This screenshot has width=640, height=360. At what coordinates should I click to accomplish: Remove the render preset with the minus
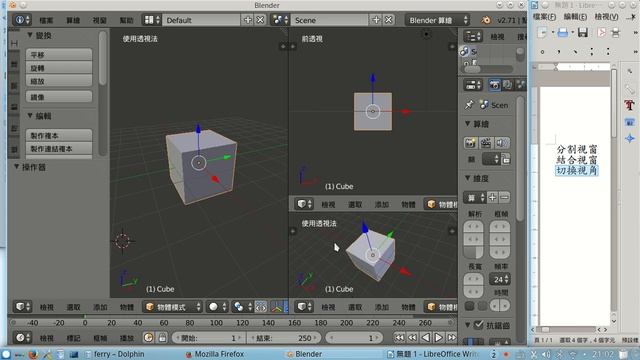[x=504, y=198]
